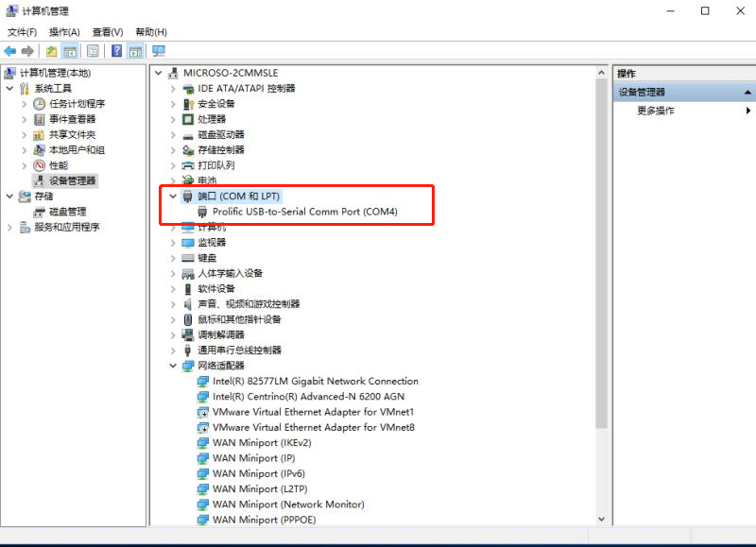This screenshot has height=547, width=756.
Task: Click the 性能 icon in left tree
Action: (39, 165)
